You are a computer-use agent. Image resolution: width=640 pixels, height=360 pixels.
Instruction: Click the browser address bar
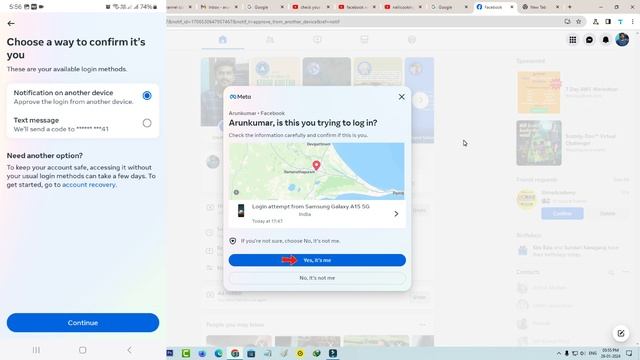[363, 22]
